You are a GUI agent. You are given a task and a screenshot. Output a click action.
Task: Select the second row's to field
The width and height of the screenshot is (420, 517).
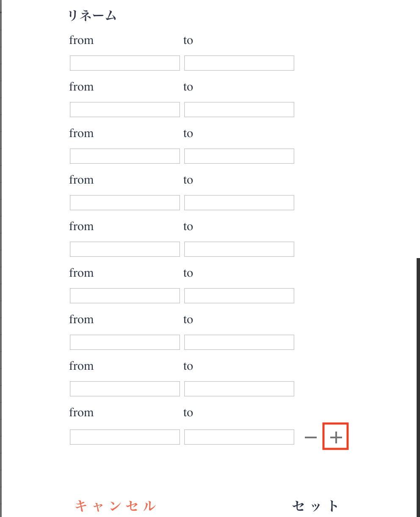pos(239,110)
